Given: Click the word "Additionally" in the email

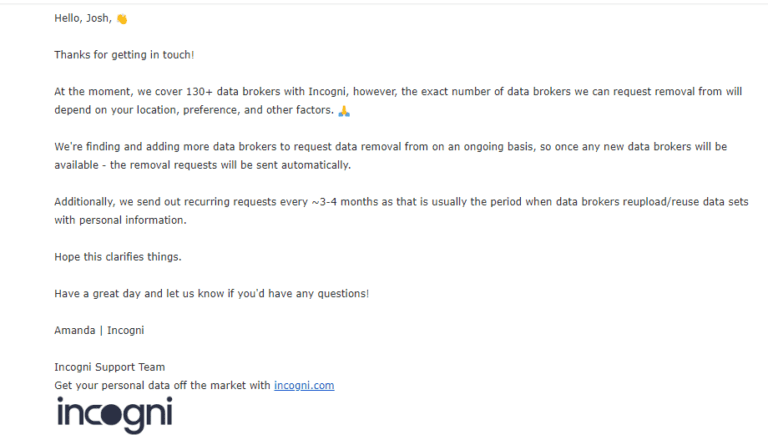Looking at the screenshot, I should (86, 201).
